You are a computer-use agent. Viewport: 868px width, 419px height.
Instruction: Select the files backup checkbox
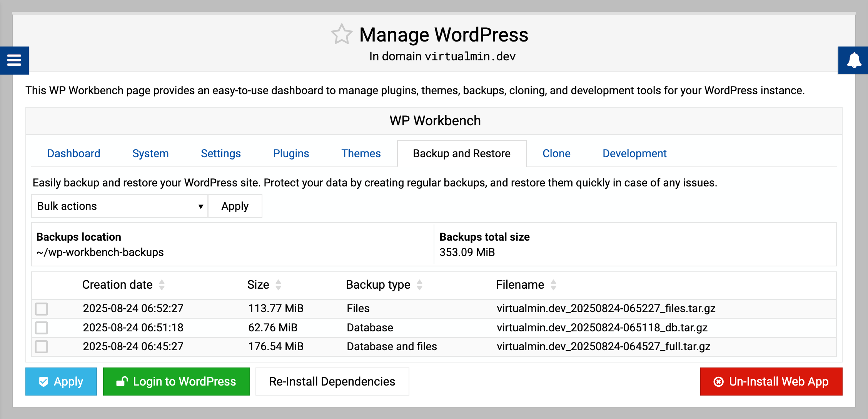pos(42,309)
